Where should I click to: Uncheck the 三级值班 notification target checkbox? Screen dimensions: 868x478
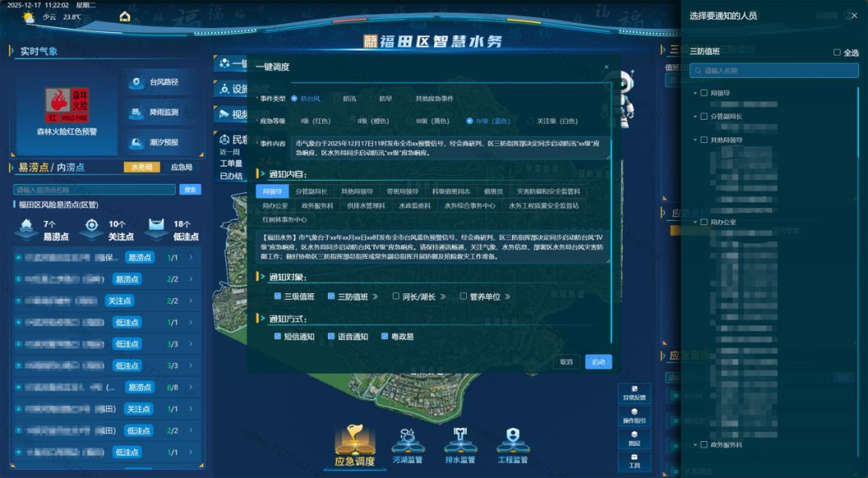coord(278,296)
